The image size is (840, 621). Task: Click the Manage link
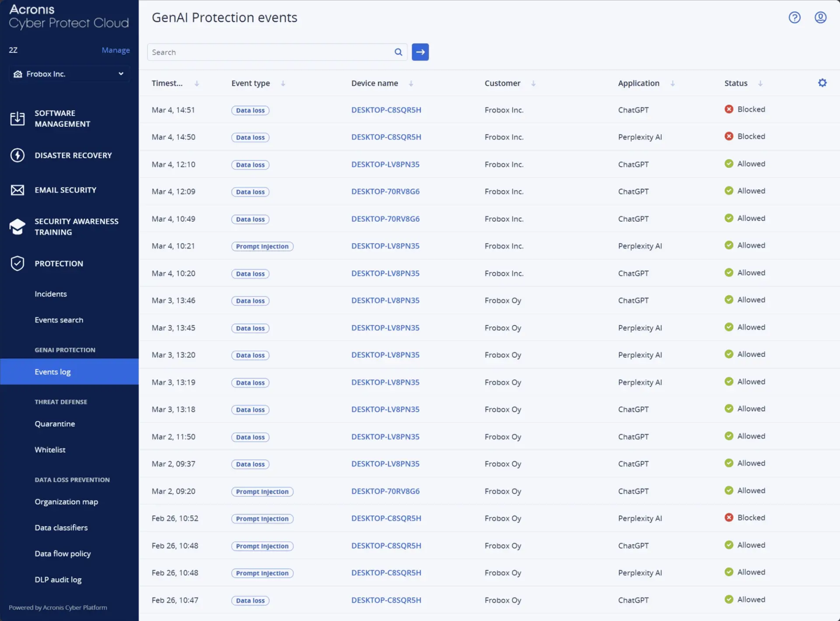[x=115, y=50]
